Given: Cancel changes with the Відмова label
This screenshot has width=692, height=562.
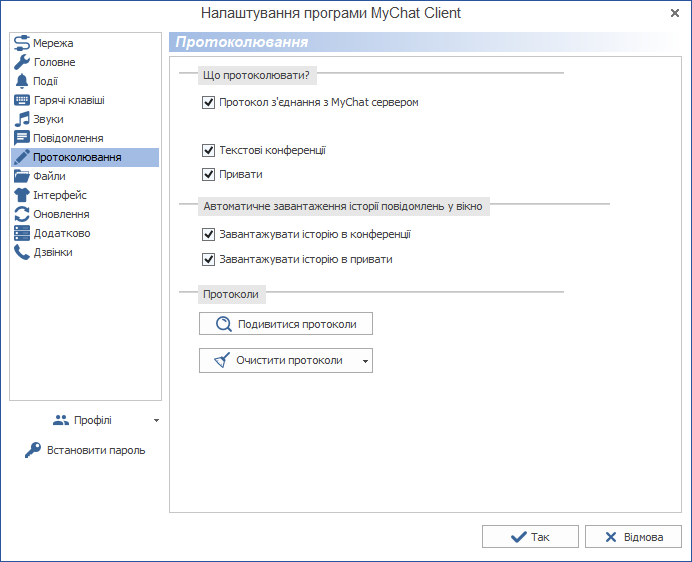Looking at the screenshot, I should tap(643, 537).
